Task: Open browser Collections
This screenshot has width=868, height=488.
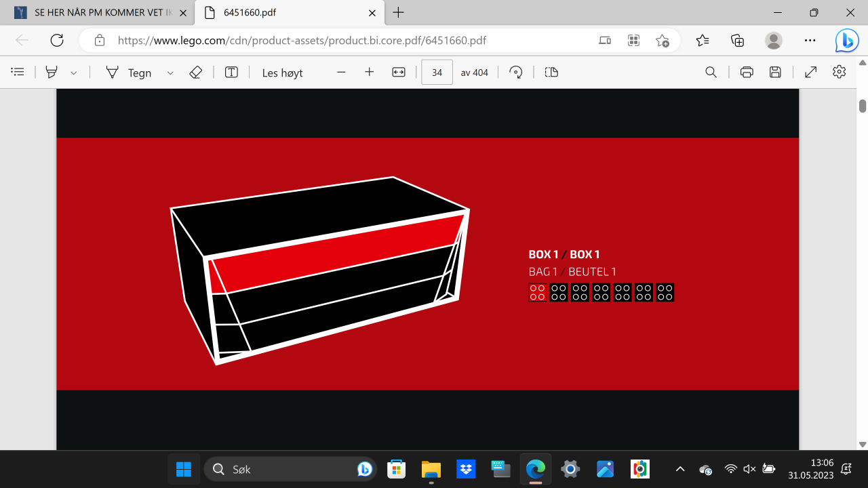Action: tap(738, 40)
